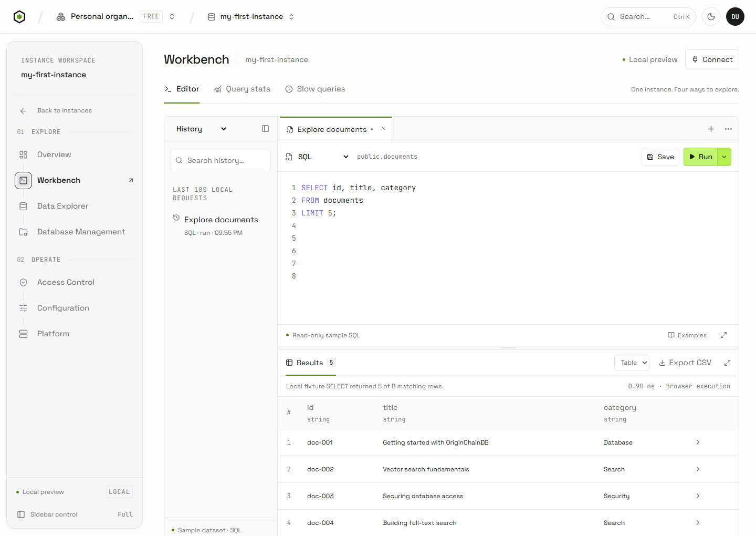
Task: Expand the History dropdown
Action: pos(202,129)
